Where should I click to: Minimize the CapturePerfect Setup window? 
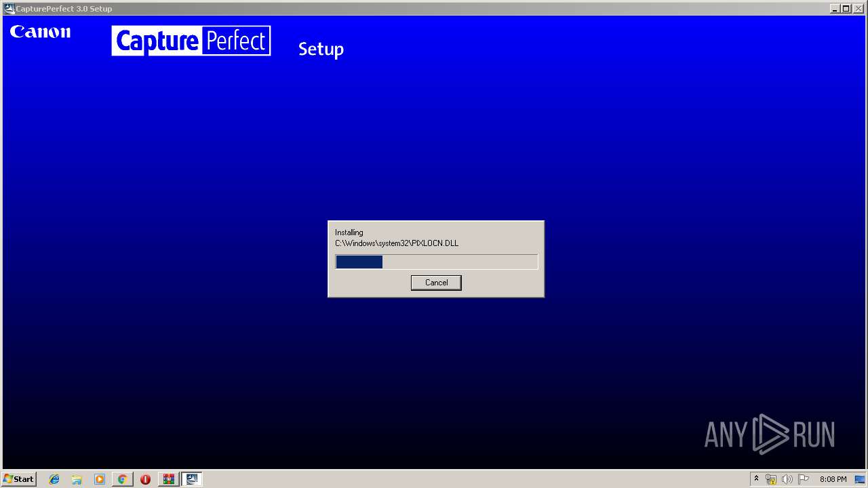click(x=835, y=9)
